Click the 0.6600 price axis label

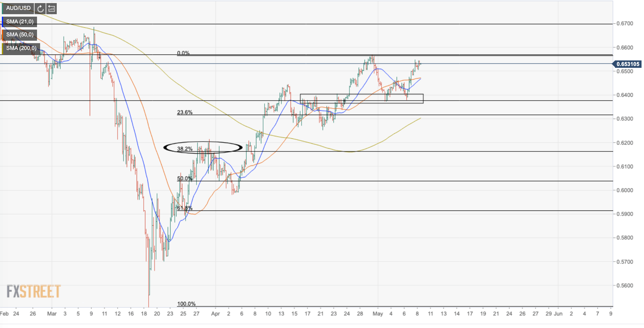pyautogui.click(x=625, y=47)
